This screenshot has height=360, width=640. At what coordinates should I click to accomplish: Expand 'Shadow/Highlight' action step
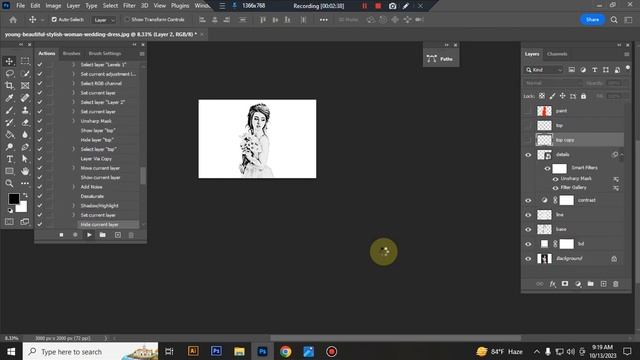pos(74,206)
